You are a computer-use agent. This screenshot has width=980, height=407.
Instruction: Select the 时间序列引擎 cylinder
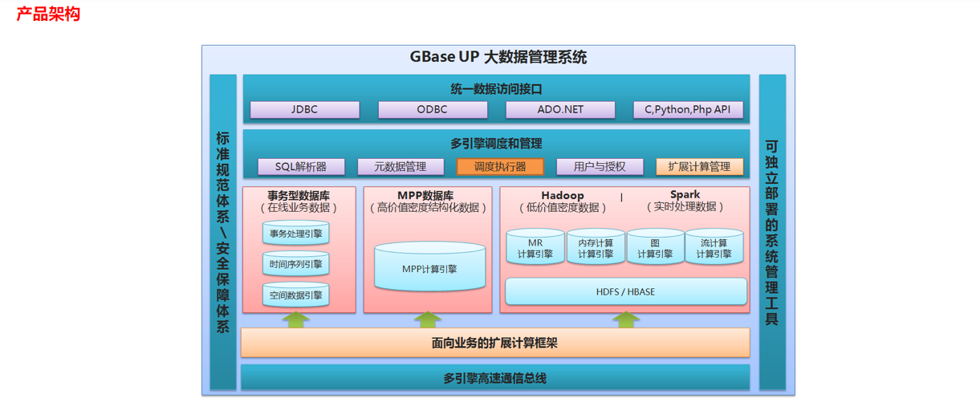click(295, 264)
